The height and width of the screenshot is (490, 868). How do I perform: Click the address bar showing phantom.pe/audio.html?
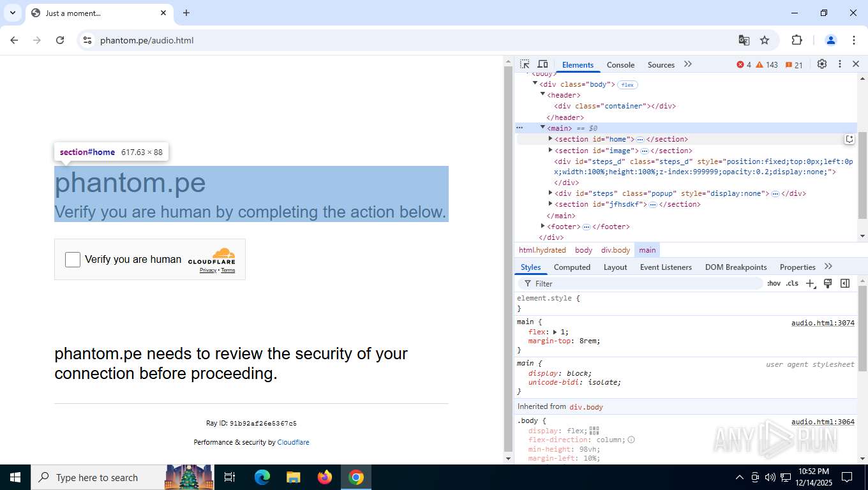pyautogui.click(x=408, y=40)
